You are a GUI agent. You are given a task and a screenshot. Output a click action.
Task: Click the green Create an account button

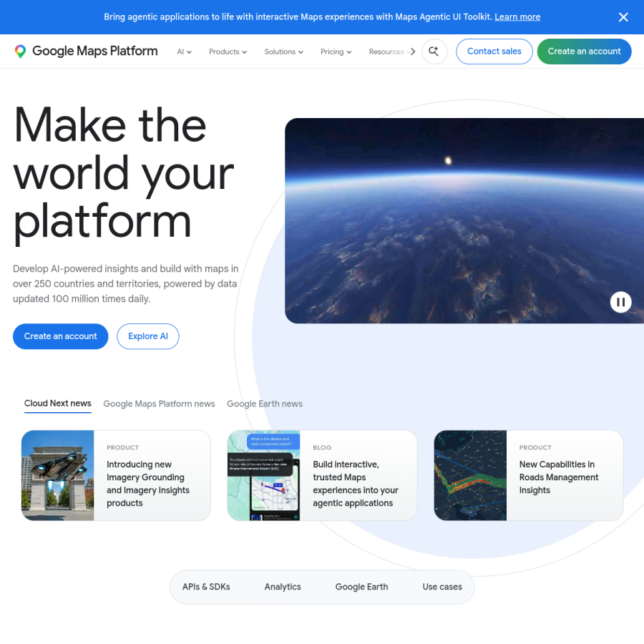584,52
